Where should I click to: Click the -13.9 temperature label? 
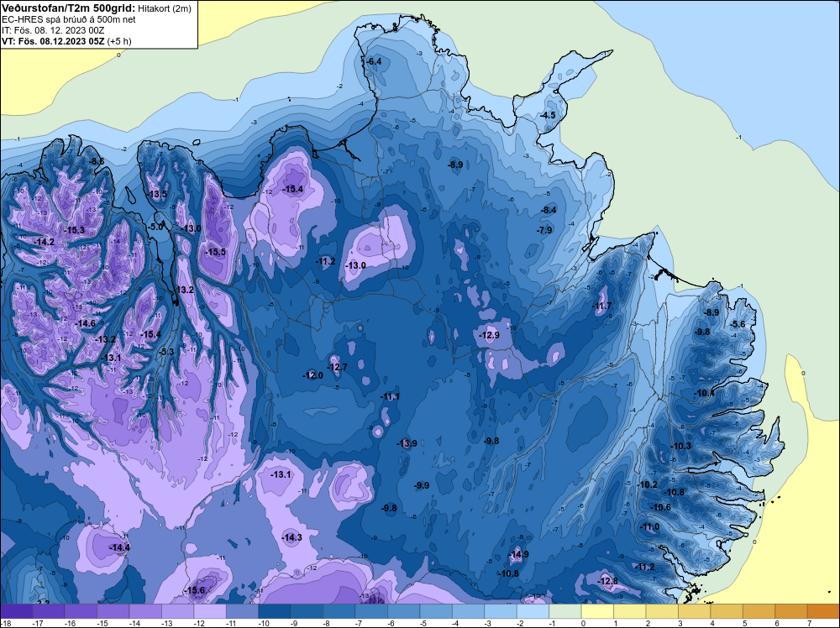(407, 443)
